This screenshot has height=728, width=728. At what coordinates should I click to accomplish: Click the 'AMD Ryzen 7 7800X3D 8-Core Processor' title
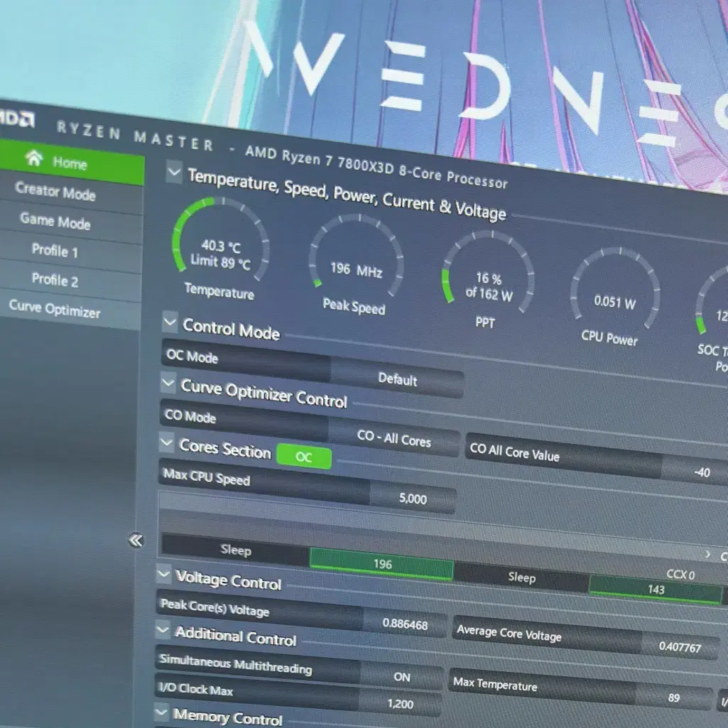click(376, 167)
